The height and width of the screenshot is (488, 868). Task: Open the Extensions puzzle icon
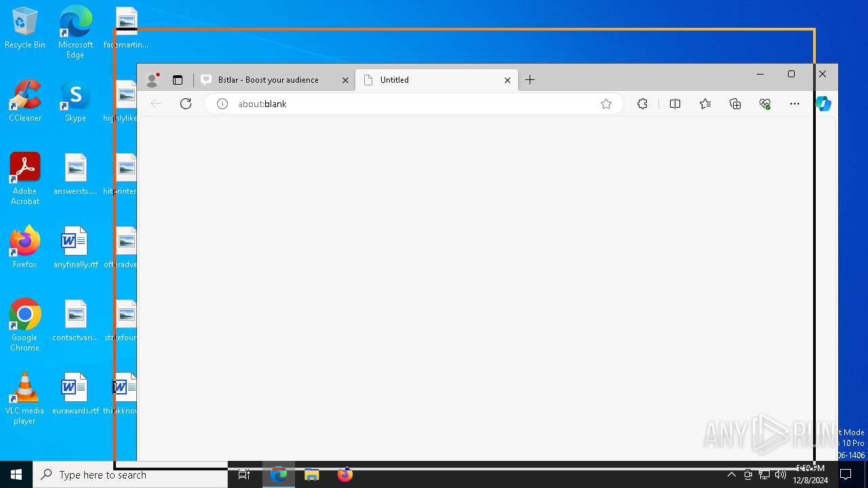[x=643, y=104]
